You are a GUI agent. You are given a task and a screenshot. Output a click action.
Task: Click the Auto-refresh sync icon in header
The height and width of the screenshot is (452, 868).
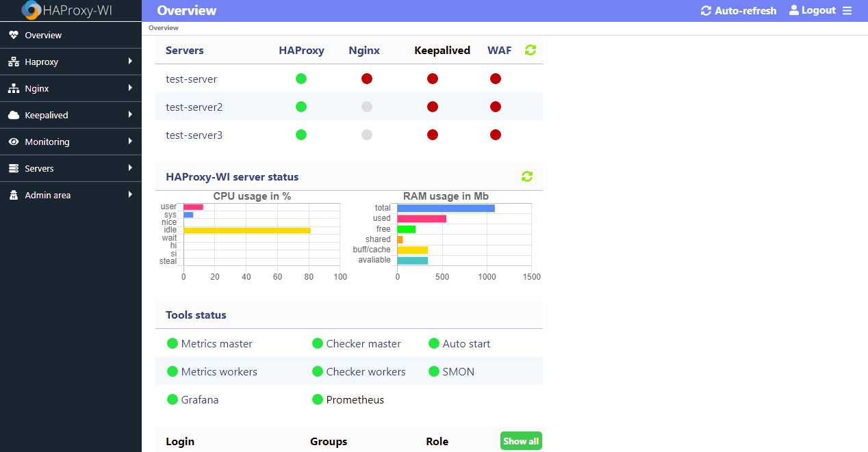coord(706,11)
